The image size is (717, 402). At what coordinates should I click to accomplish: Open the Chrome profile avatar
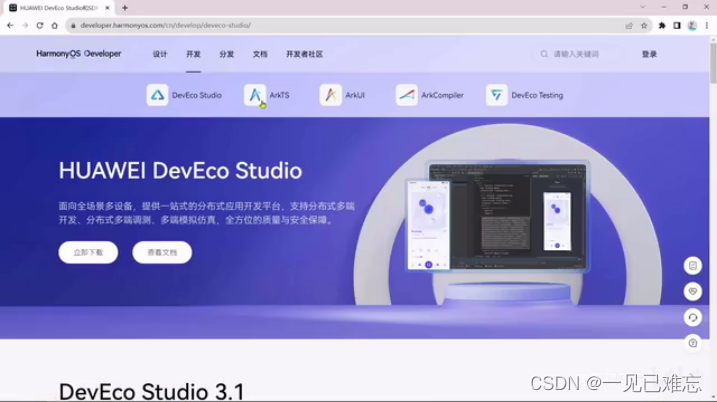point(692,26)
